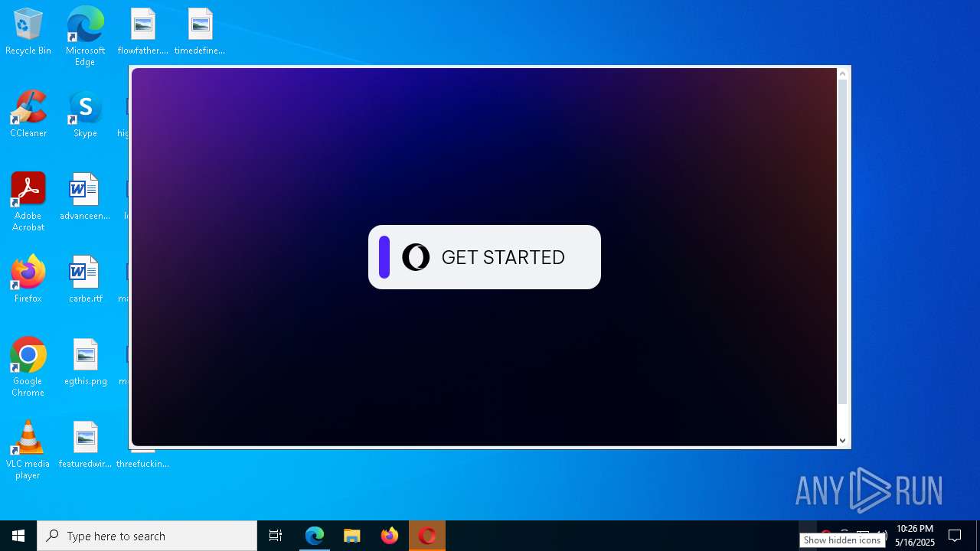
Task: Select the timedefine image file on desktop
Action: click(x=200, y=32)
